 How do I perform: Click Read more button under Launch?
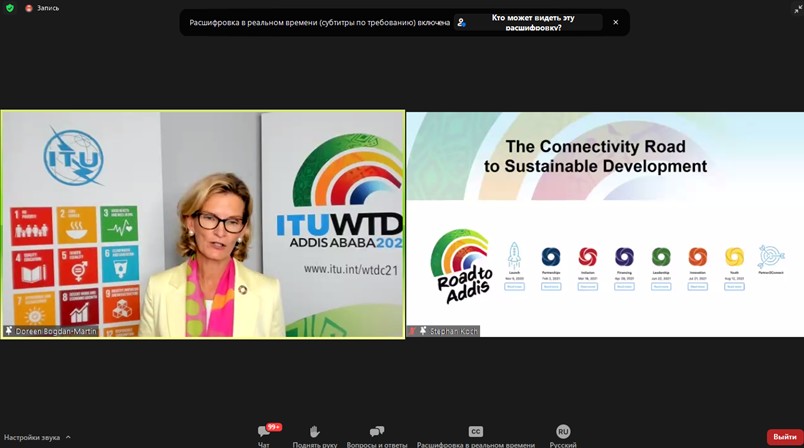[x=514, y=287]
